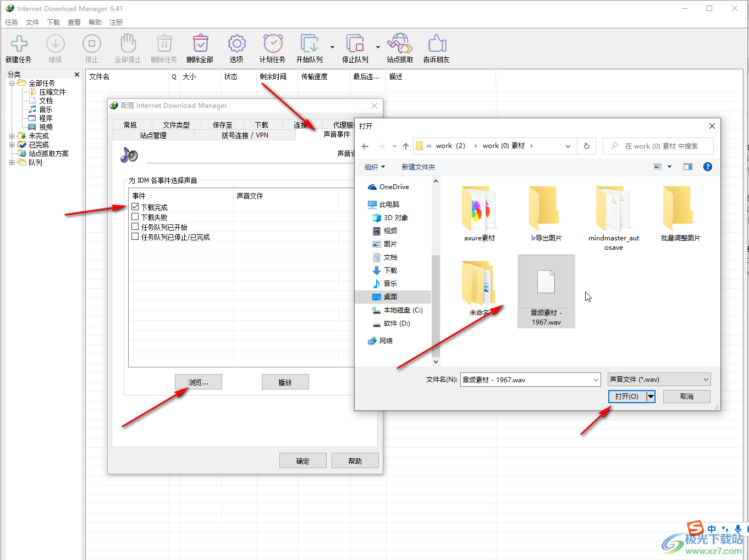Select the 音频素材 - 1967.wav file
749x560 pixels.
pos(546,291)
